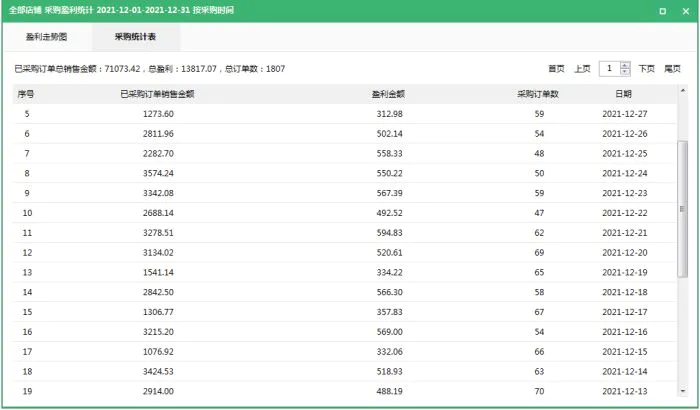
Task: Select the 采购统计表 tab
Action: pyautogui.click(x=135, y=37)
